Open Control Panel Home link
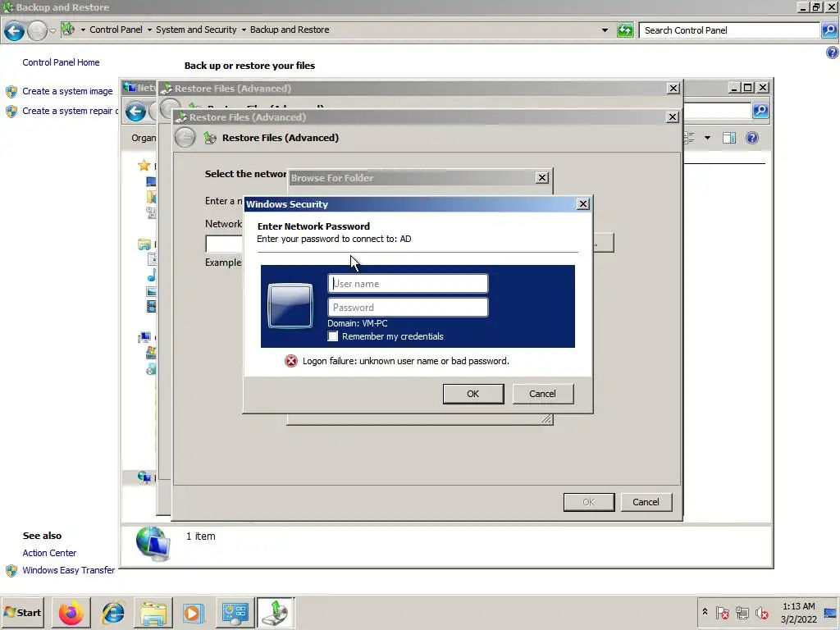Image resolution: width=840 pixels, height=630 pixels. click(61, 62)
